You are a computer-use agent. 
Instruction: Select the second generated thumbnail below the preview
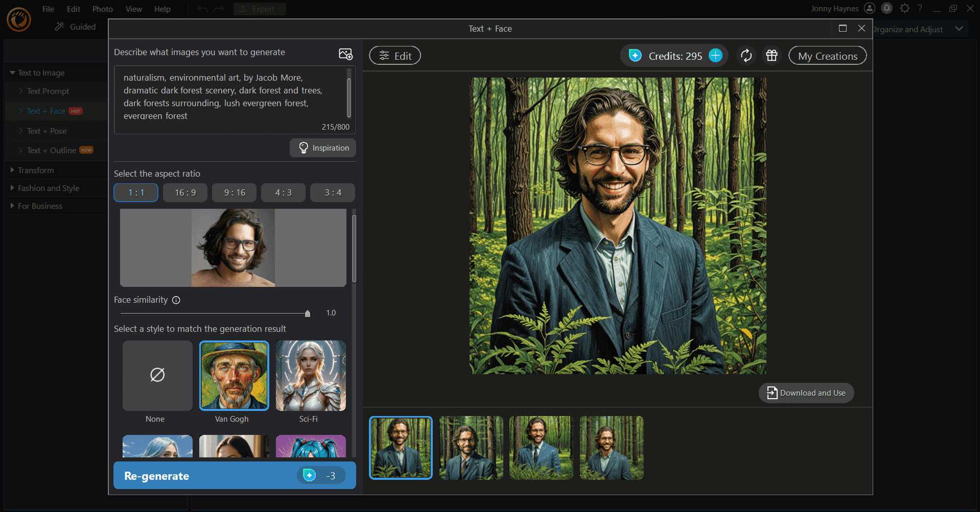pyautogui.click(x=471, y=448)
